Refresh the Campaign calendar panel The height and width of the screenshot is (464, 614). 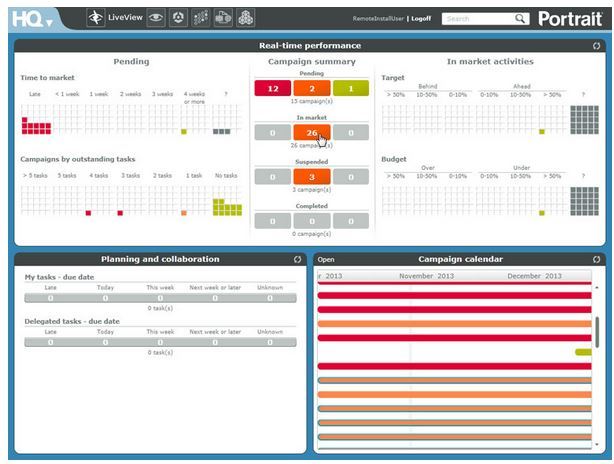(x=596, y=259)
